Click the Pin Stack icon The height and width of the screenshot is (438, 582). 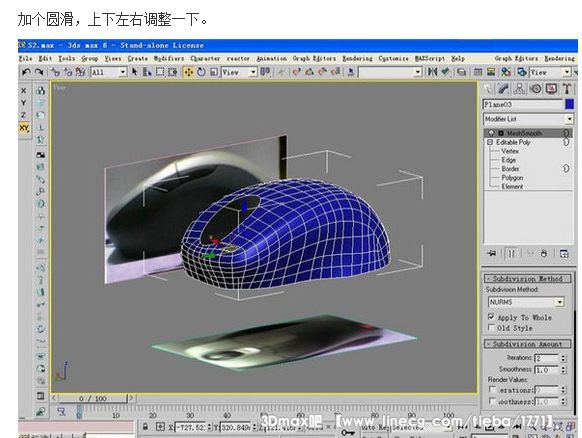pos(491,254)
